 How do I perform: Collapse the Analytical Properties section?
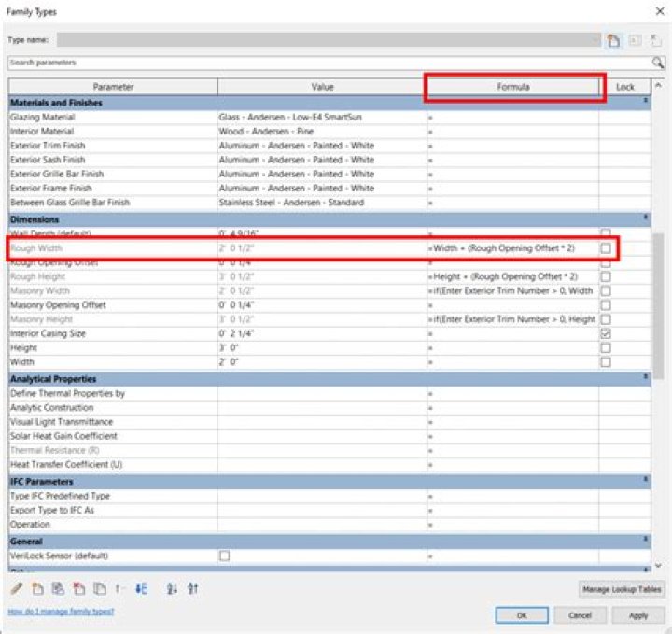coord(645,379)
